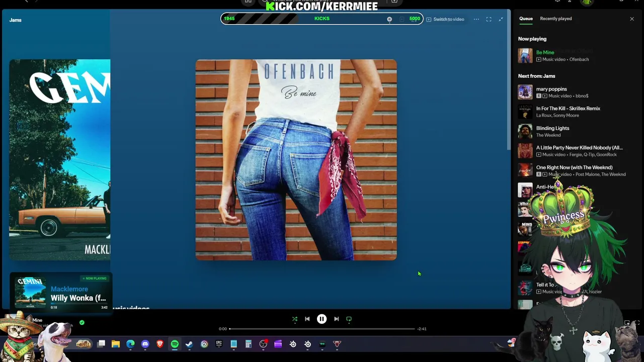Click the Spotify taskbar icon
This screenshot has height=362, width=644.
[175, 344]
